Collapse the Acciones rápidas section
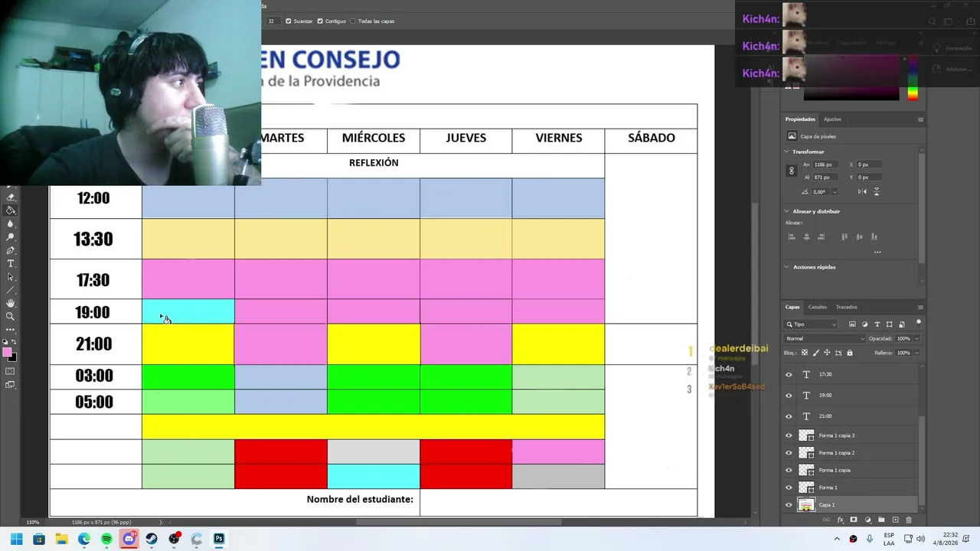 click(787, 267)
